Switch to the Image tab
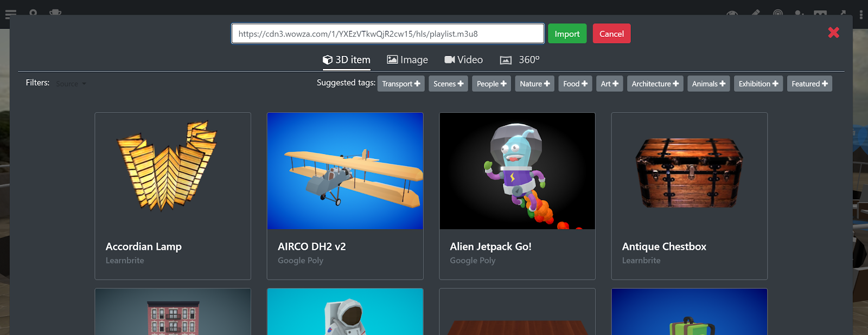868x335 pixels. click(407, 60)
